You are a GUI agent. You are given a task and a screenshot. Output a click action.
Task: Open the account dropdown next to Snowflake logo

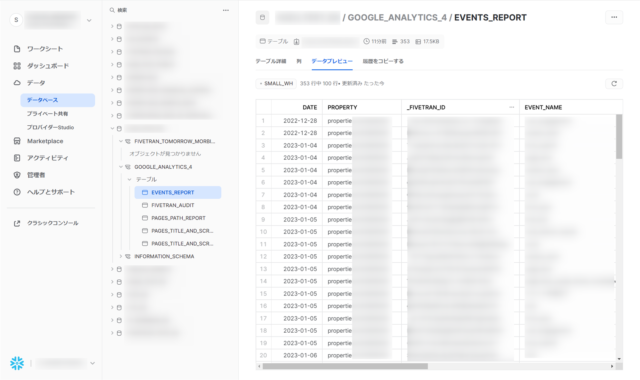(x=93, y=363)
